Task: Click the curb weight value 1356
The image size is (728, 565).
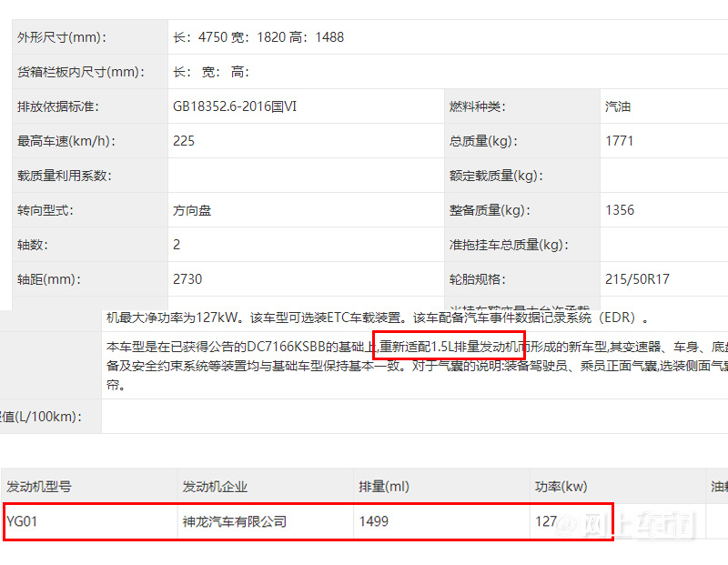Action: 620,210
